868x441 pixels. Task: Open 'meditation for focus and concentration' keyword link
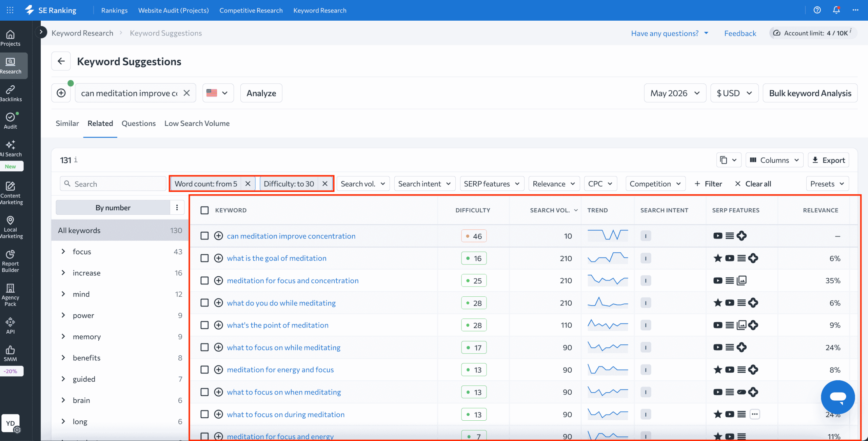[x=293, y=280]
